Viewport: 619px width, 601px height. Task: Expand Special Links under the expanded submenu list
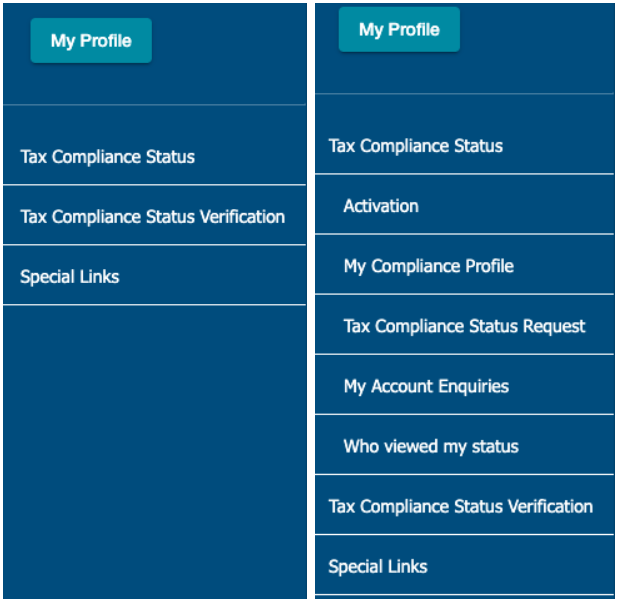coord(464,566)
